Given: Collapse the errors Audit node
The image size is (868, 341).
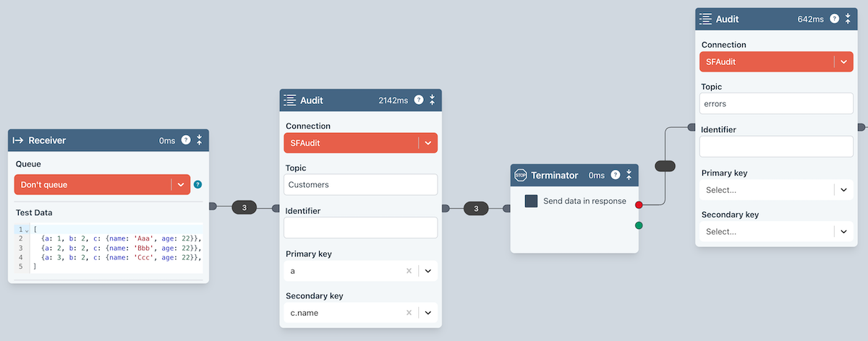Looking at the screenshot, I should (848, 19).
